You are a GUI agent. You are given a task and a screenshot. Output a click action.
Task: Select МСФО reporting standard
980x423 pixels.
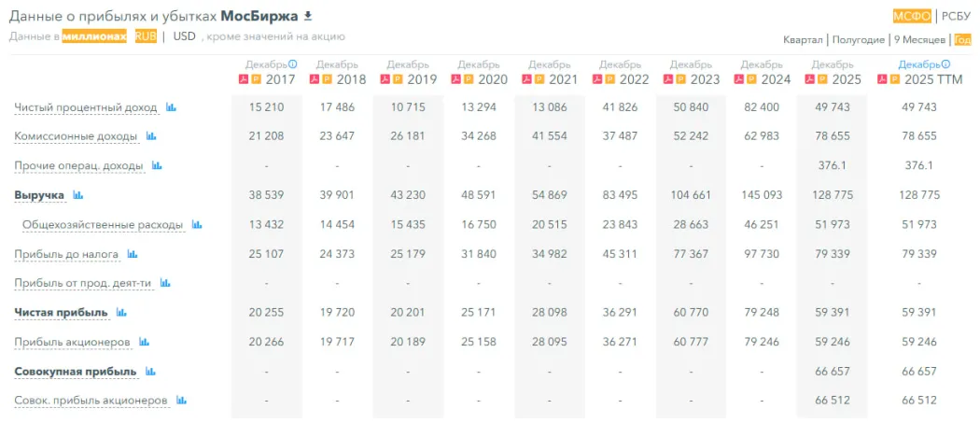tap(912, 16)
